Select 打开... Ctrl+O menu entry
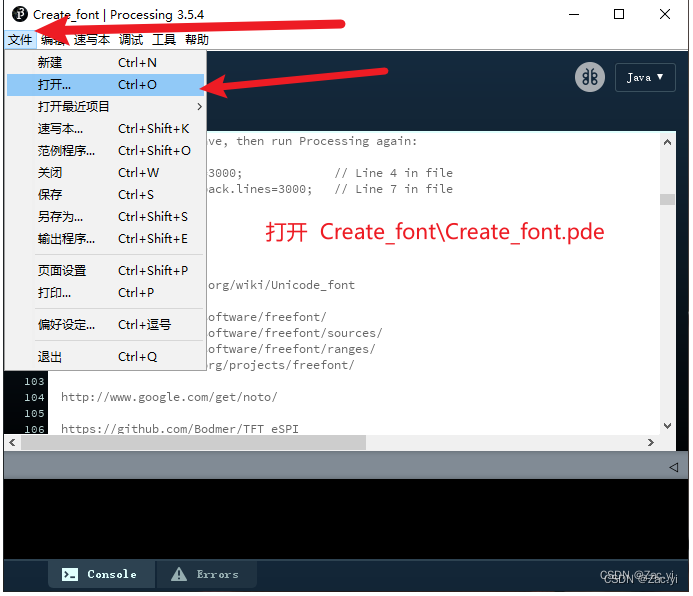The width and height of the screenshot is (693, 596). [105, 85]
